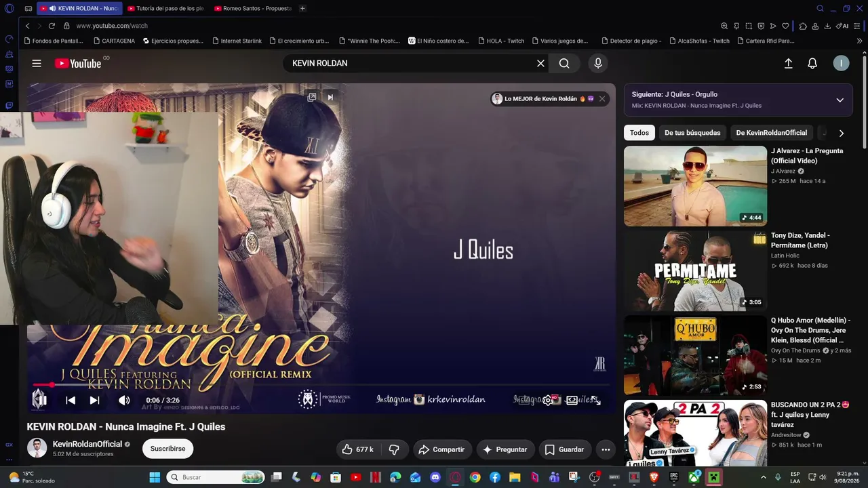
Task: Open more actions ellipsis under the video
Action: pos(606,449)
